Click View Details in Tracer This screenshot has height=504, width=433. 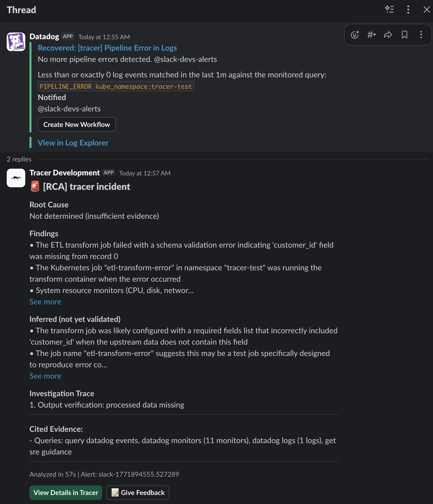click(x=66, y=492)
